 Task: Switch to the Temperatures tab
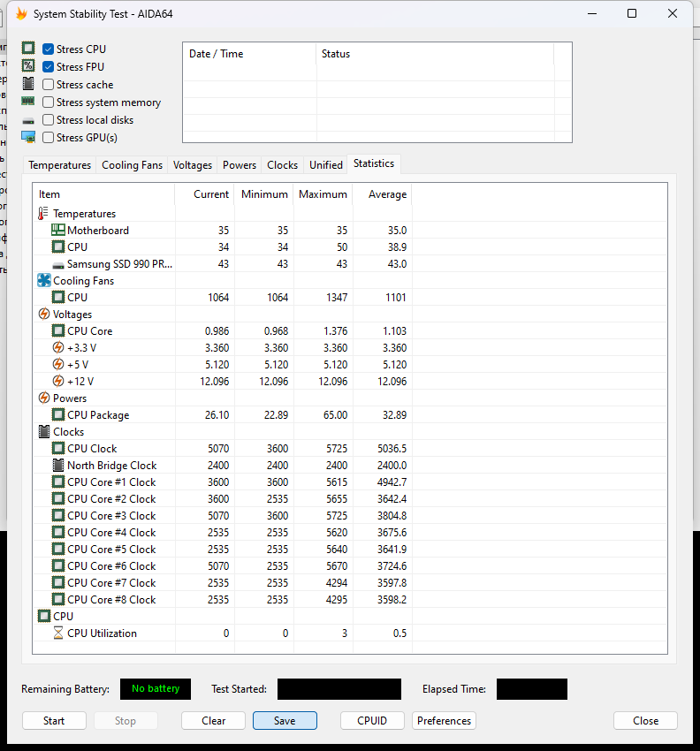tap(59, 165)
